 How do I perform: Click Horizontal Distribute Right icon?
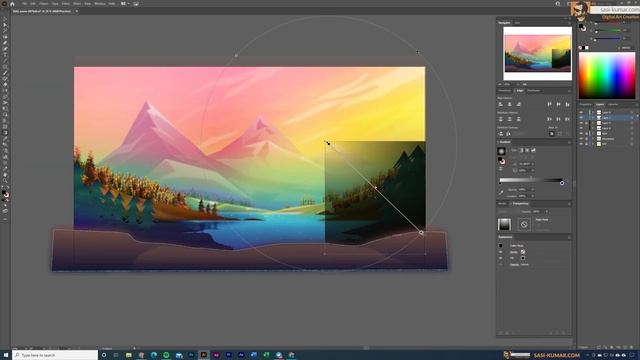click(x=567, y=119)
